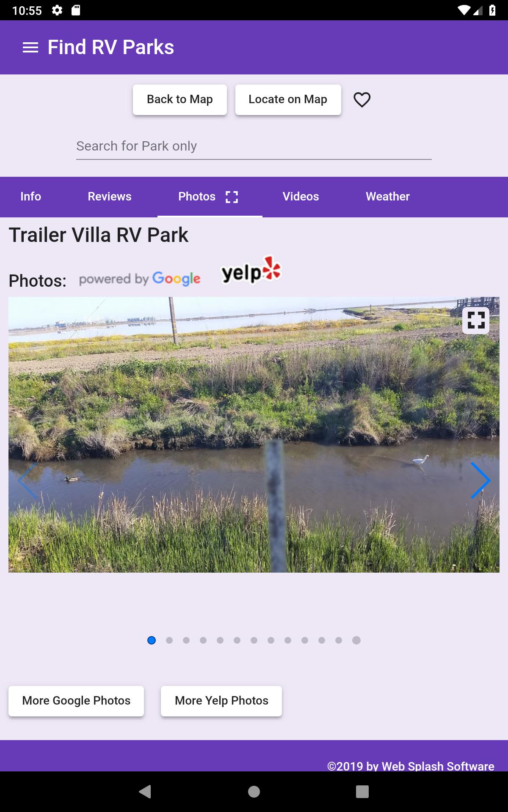Go to the previous photo with the left arrow
Screen dimensions: 508x812
point(27,480)
